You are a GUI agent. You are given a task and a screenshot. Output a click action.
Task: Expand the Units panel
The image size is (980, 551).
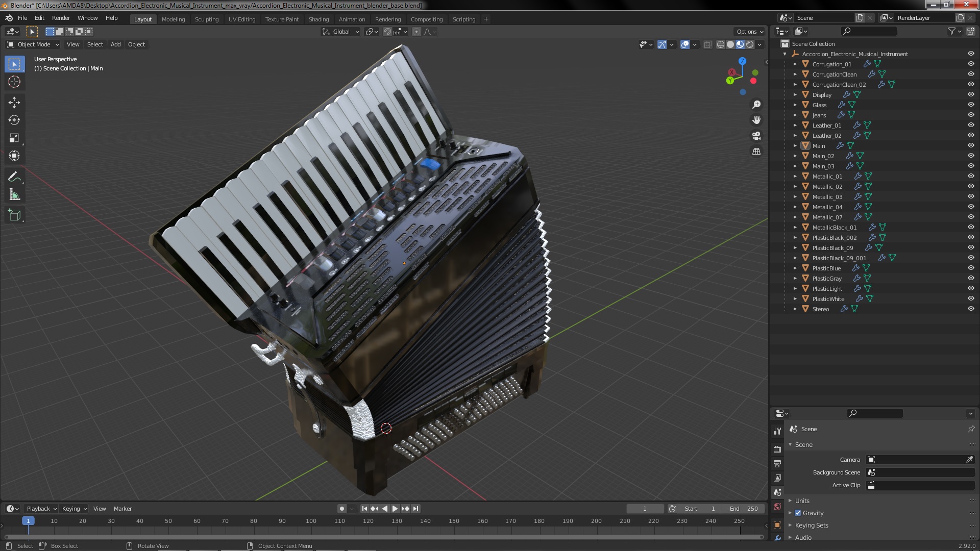point(802,500)
